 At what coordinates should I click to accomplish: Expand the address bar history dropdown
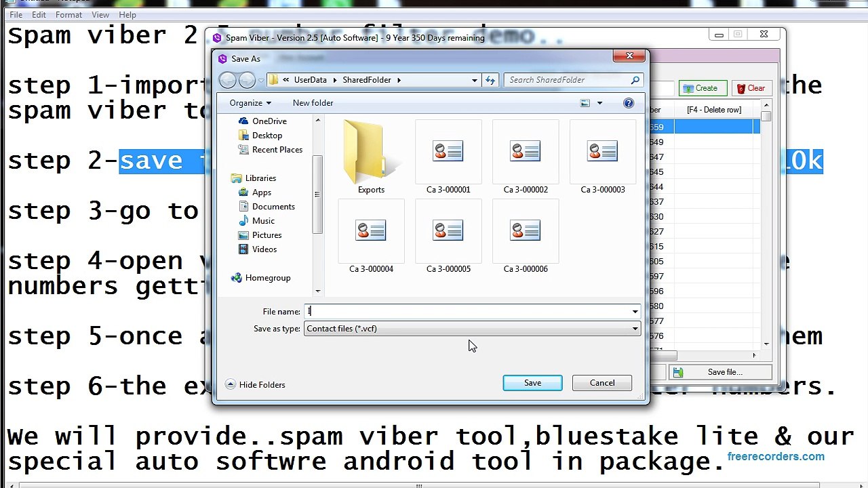click(x=475, y=80)
